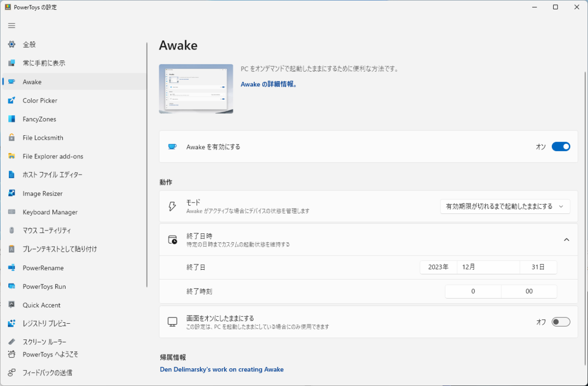This screenshot has height=386, width=588.
Task: Go to マウス ユーティリティ settings
Action: point(74,231)
